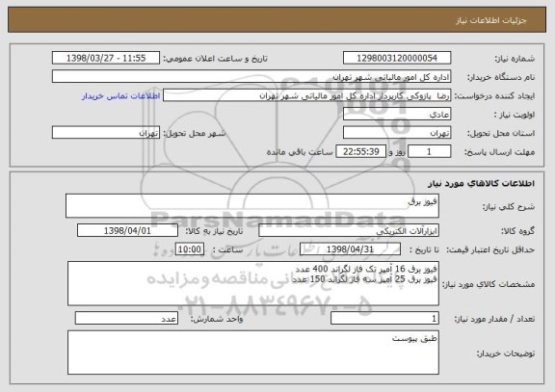Click the label مشخصات کالای مورد نیاز
Screen dimensions: 555x392
[x=489, y=284]
